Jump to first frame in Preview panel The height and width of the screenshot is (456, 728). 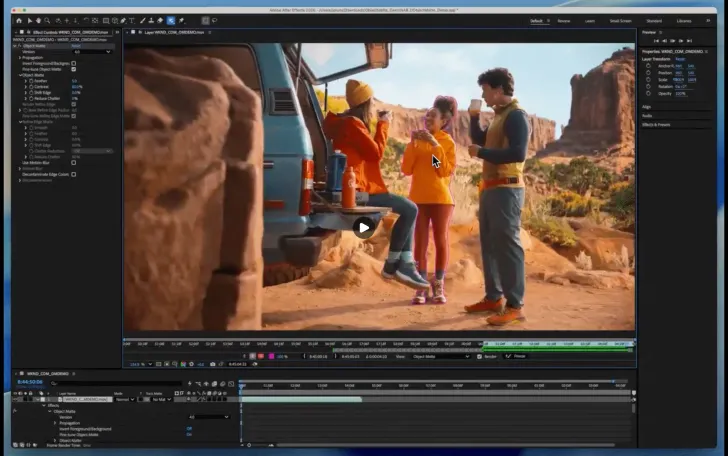(656, 41)
